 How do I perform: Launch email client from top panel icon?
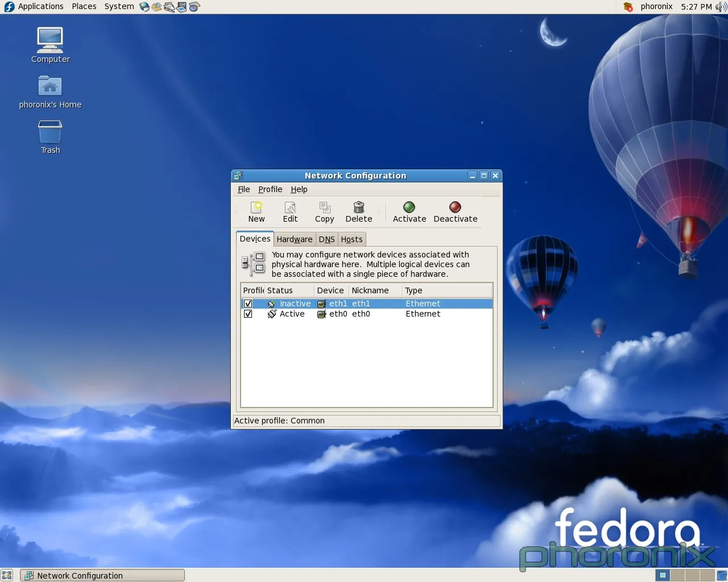tap(157, 7)
